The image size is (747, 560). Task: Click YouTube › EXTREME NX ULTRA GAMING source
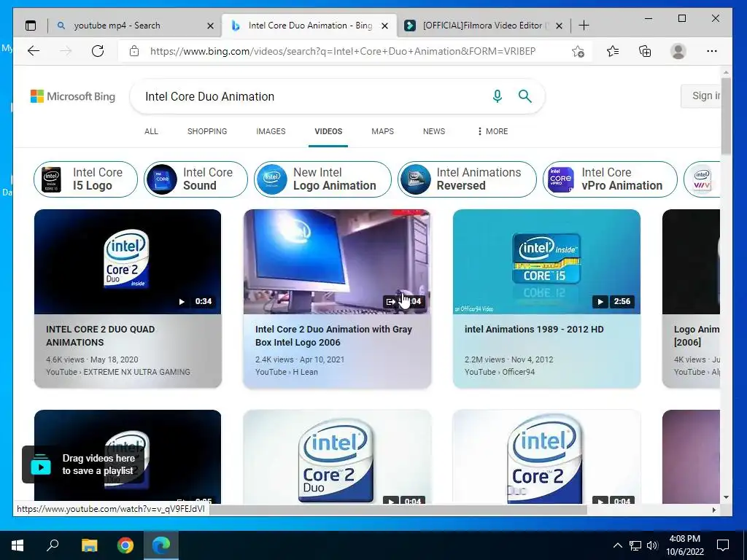[x=118, y=372]
